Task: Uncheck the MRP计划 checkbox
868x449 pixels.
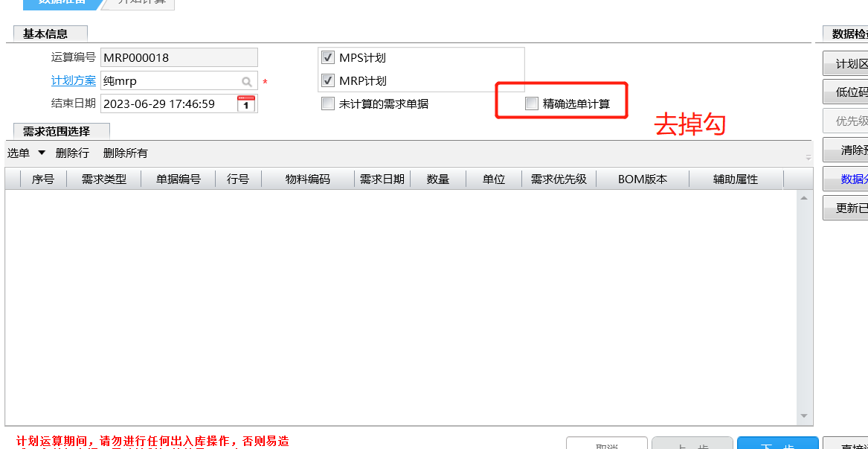Action: (327, 80)
